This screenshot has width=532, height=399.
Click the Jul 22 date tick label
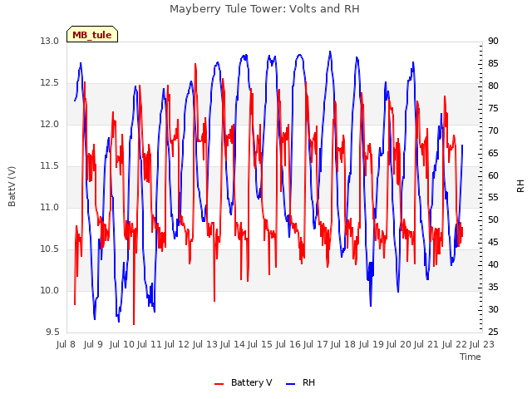455,344
